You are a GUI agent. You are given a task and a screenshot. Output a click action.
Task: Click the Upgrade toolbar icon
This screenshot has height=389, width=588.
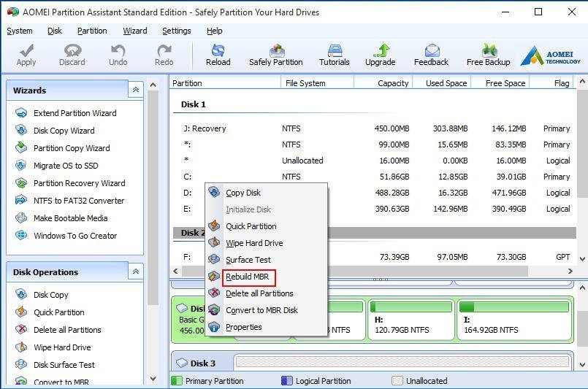381,50
